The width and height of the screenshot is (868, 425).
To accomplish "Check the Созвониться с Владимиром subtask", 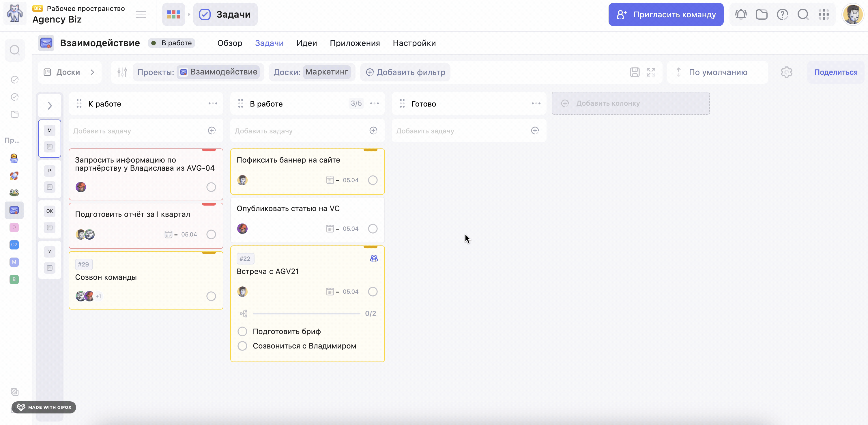I will point(242,346).
